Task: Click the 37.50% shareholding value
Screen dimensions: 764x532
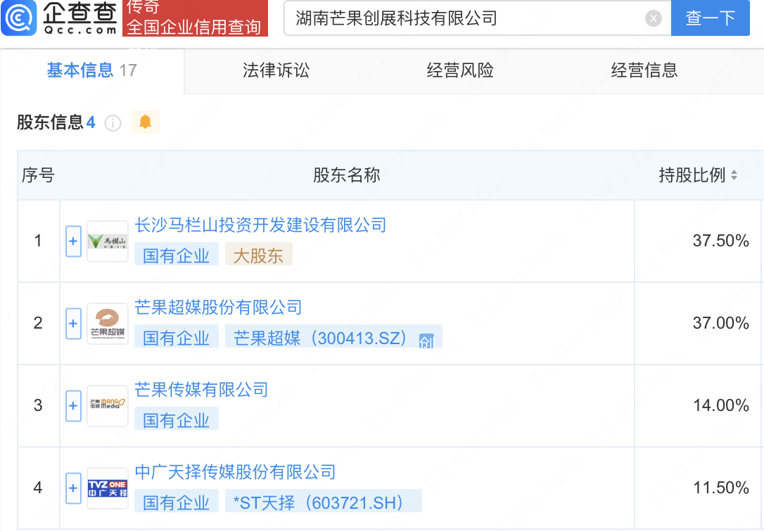Action: [x=720, y=241]
